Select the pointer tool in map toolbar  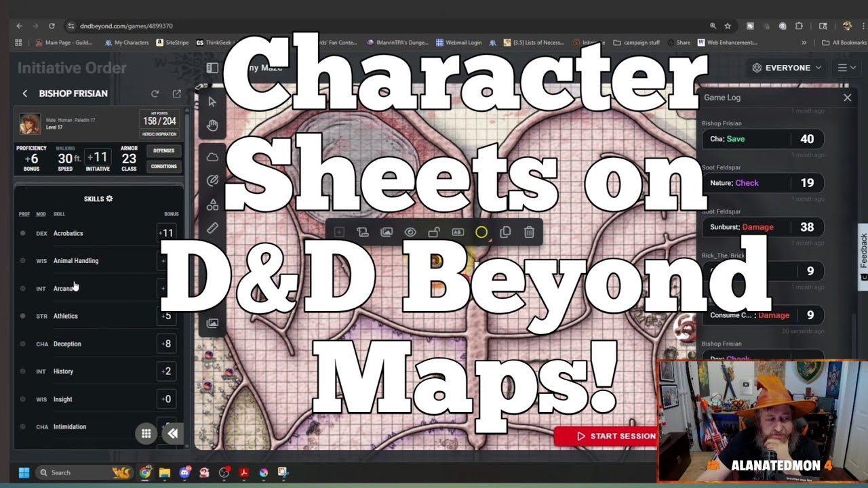coord(212,102)
